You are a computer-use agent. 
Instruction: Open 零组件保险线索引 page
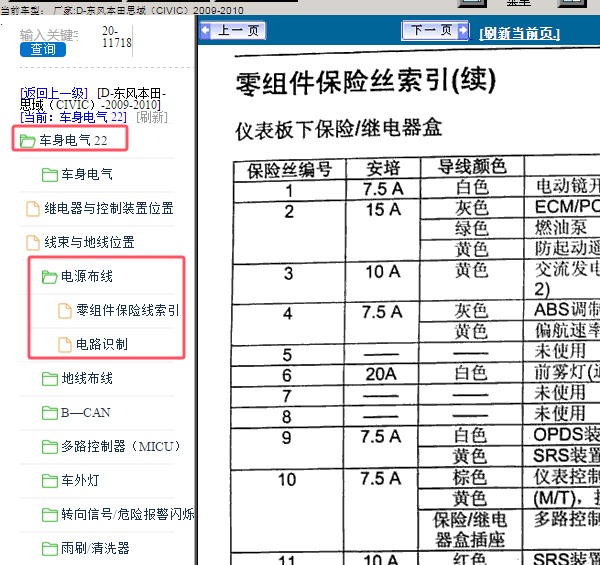pos(127,310)
